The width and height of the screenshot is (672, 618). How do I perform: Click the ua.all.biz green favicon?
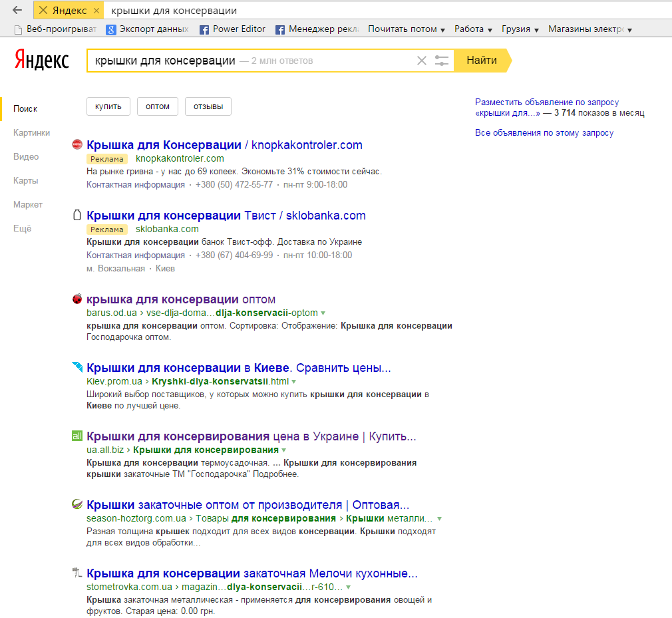(x=77, y=436)
